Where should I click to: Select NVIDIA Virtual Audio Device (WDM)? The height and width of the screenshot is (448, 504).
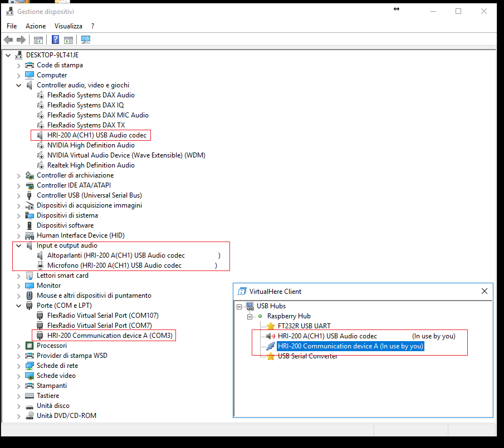point(126,155)
